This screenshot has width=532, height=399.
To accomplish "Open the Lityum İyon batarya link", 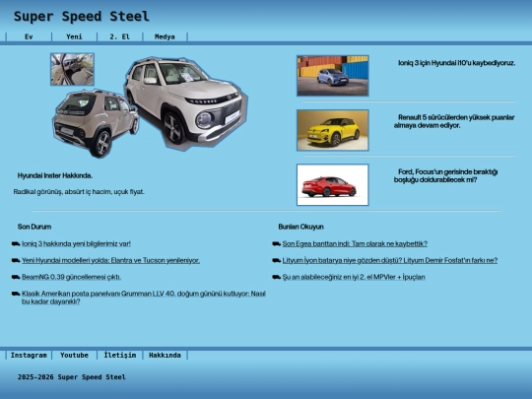I will click(390, 260).
